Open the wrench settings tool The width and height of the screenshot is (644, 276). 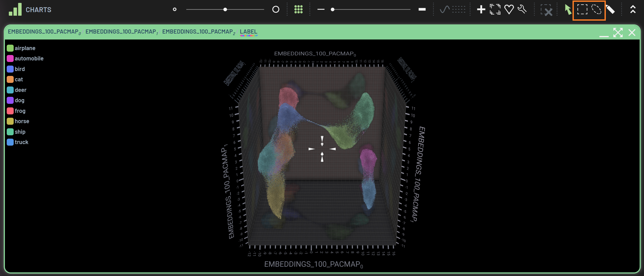click(522, 10)
